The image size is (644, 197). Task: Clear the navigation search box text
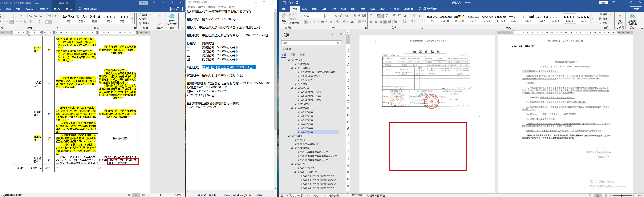[x=338, y=43]
